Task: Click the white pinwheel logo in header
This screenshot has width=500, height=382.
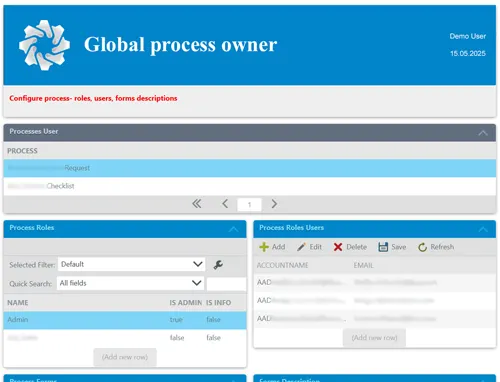Action: pyautogui.click(x=44, y=45)
